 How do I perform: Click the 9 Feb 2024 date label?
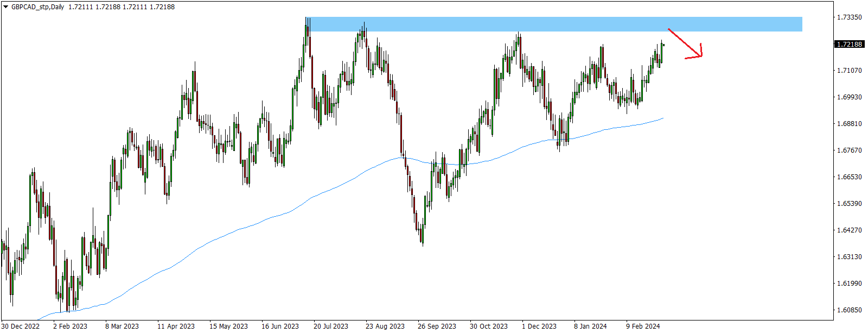tap(643, 326)
